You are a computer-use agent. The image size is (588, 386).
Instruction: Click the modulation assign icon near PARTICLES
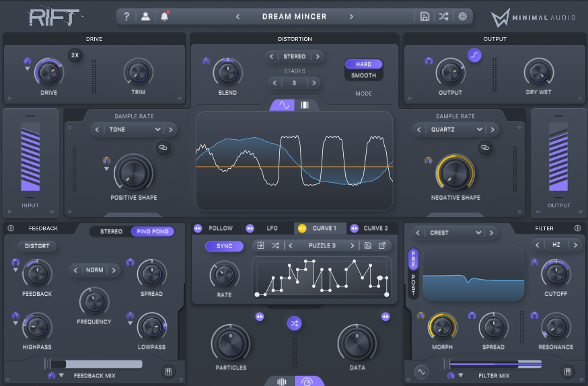click(x=260, y=317)
